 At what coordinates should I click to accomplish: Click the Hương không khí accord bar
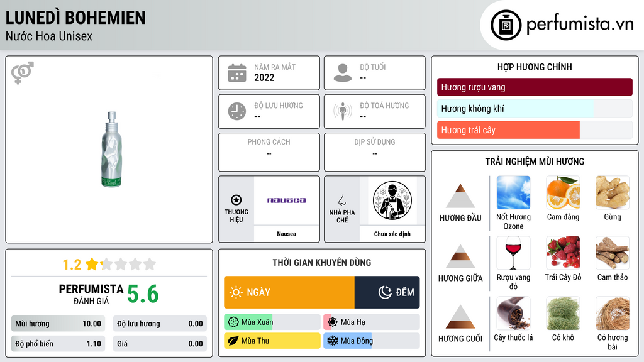click(x=535, y=108)
